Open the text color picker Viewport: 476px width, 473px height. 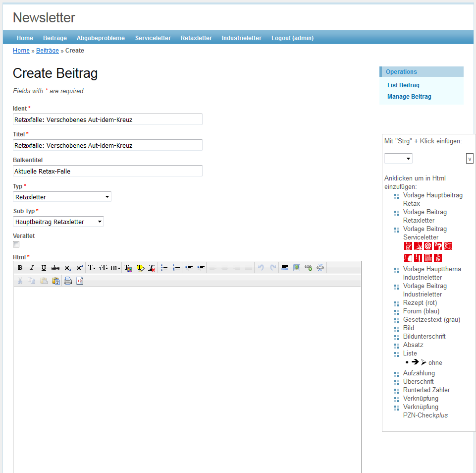point(127,268)
